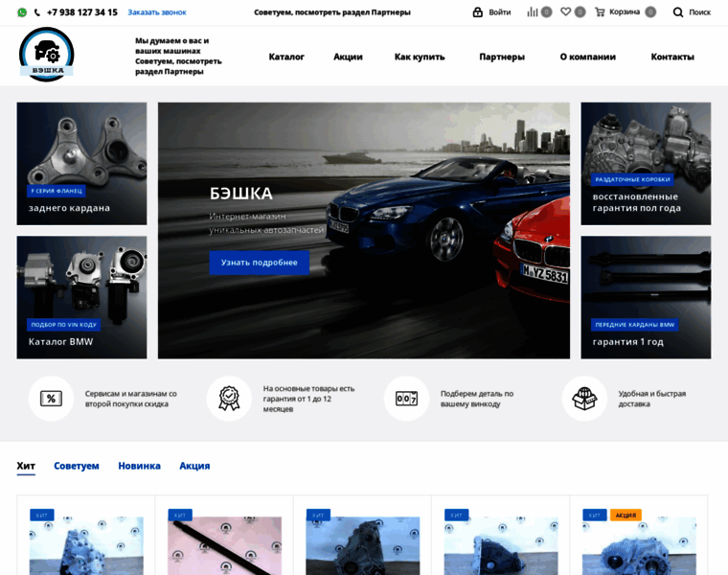Image resolution: width=728 pixels, height=575 pixels.
Task: Open 'Как купить' menu item
Action: pyautogui.click(x=420, y=57)
